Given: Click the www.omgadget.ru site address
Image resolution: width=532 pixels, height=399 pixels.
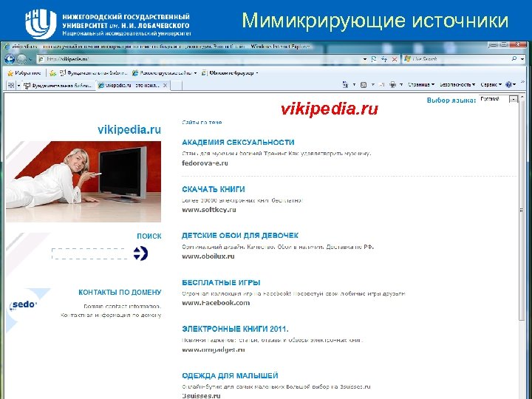Looking at the screenshot, I should point(214,349).
